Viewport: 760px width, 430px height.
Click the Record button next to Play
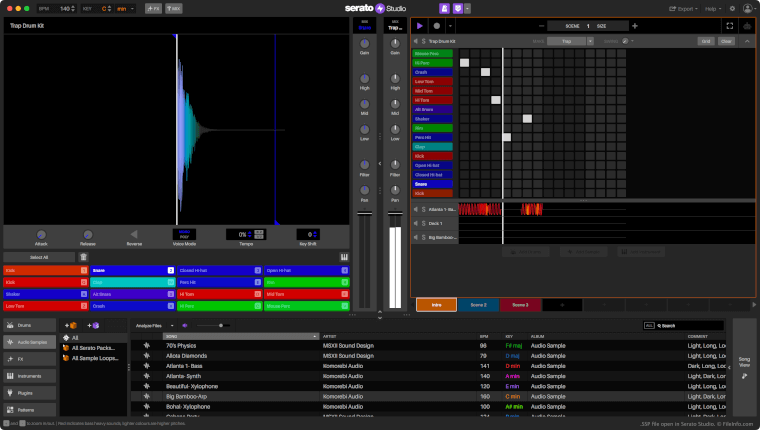coord(436,25)
